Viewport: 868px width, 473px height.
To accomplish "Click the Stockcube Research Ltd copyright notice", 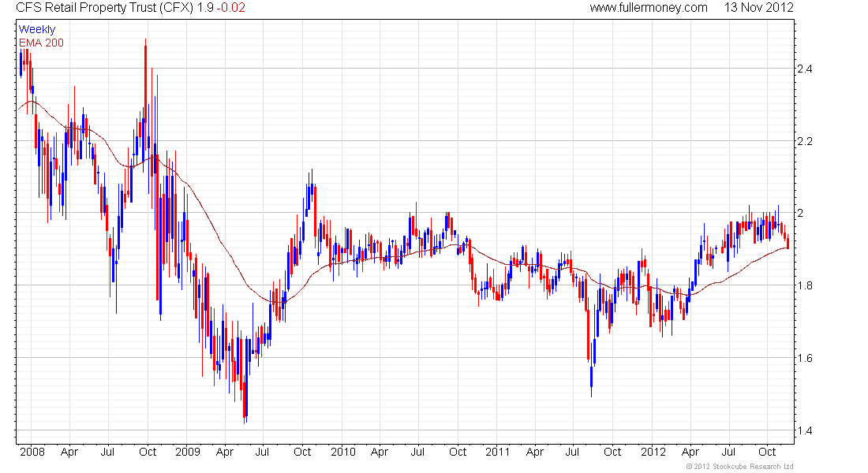I will click(x=739, y=467).
